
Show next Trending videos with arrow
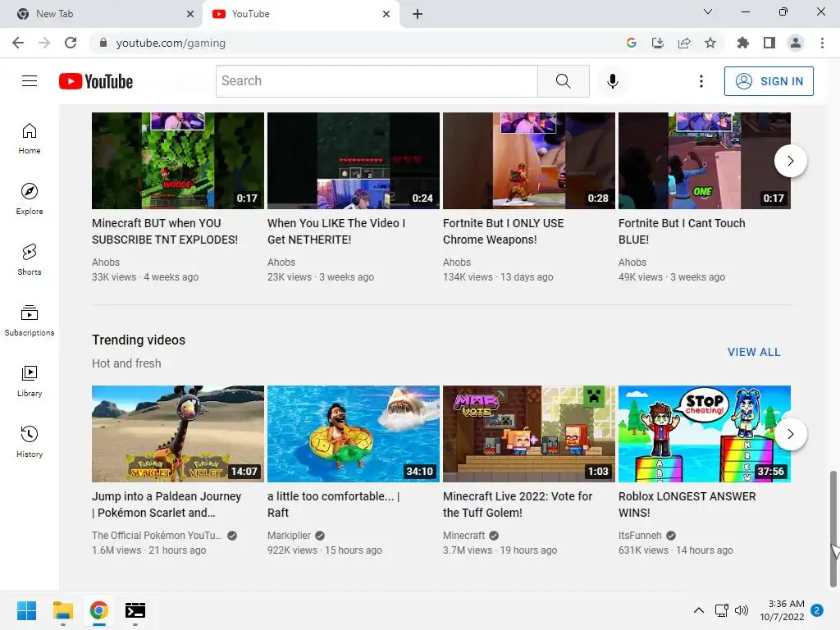pyautogui.click(x=790, y=434)
